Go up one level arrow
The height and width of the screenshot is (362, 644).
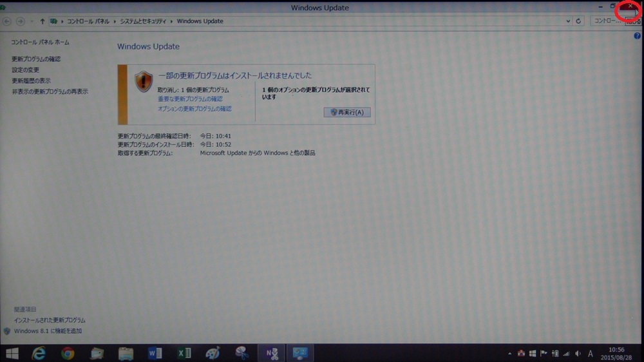(43, 21)
